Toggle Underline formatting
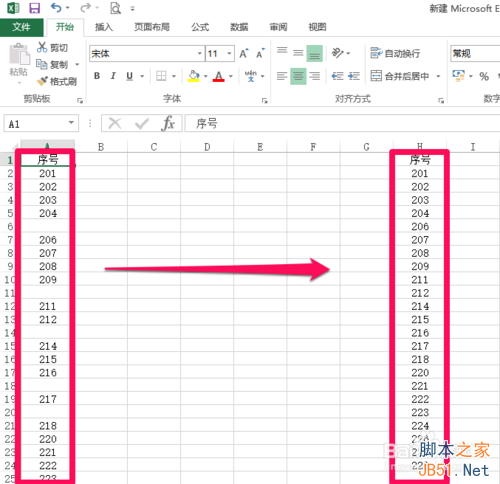The width and height of the screenshot is (500, 484). (x=130, y=76)
